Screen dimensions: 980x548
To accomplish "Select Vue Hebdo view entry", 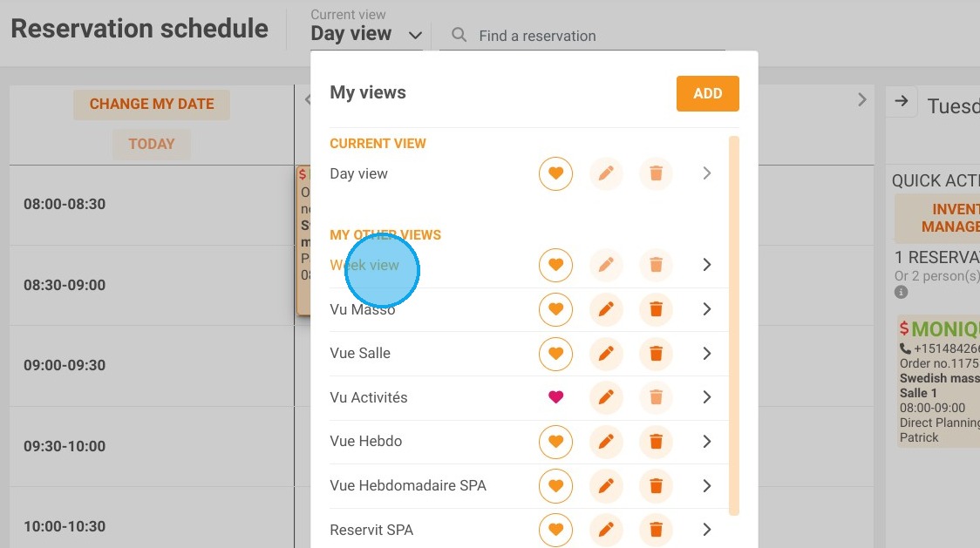I will pyautogui.click(x=365, y=441).
